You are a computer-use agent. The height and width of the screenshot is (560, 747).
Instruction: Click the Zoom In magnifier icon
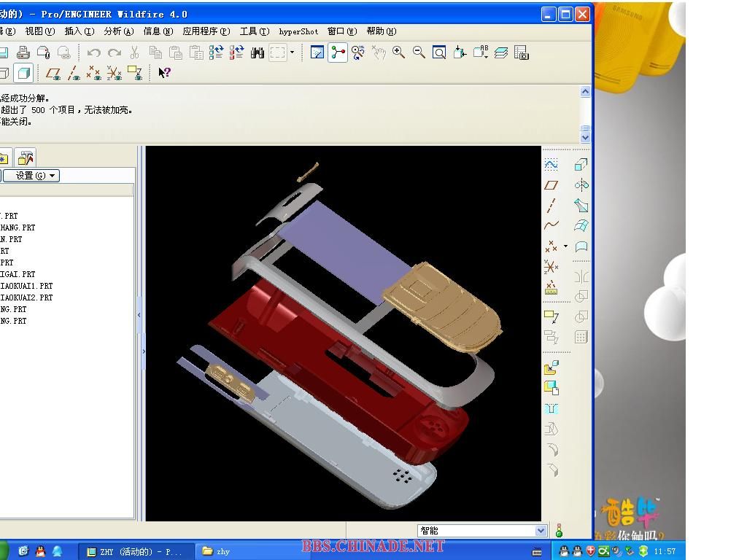[398, 52]
